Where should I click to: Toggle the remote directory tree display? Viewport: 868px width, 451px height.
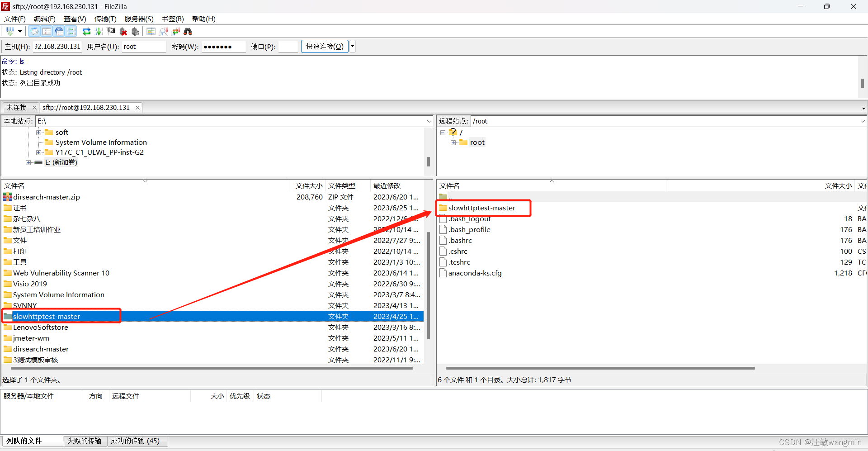point(59,31)
